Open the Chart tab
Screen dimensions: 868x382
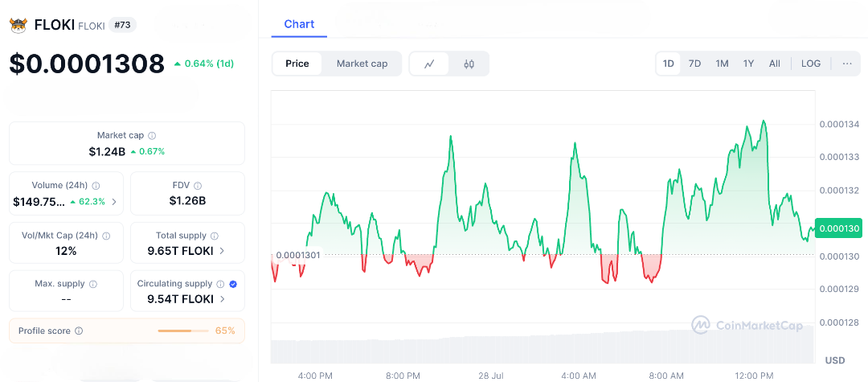pos(299,24)
